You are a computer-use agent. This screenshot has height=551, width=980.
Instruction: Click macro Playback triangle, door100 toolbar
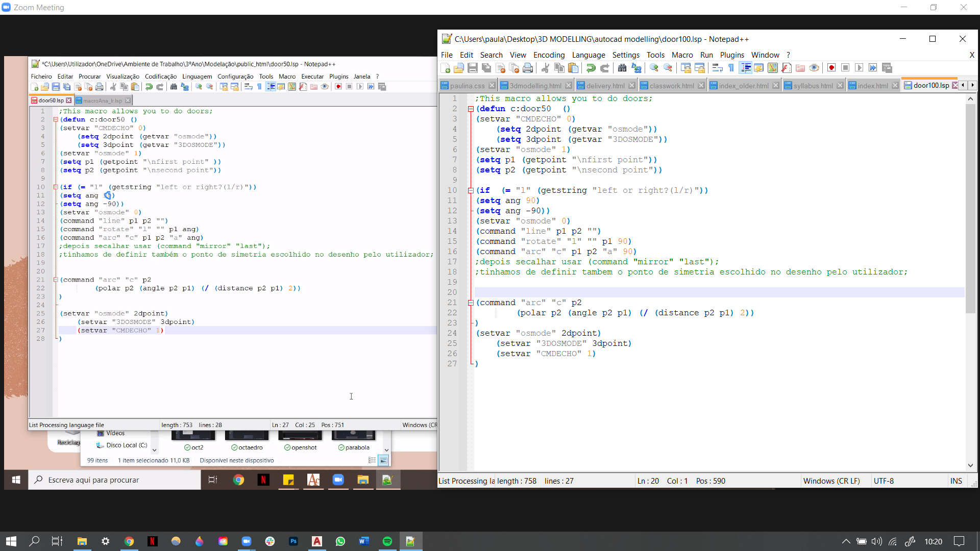pos(859,68)
